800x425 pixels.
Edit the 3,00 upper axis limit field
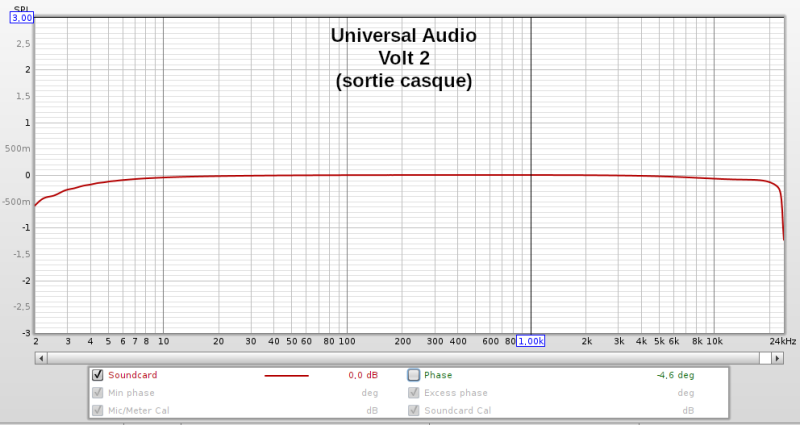pos(22,18)
